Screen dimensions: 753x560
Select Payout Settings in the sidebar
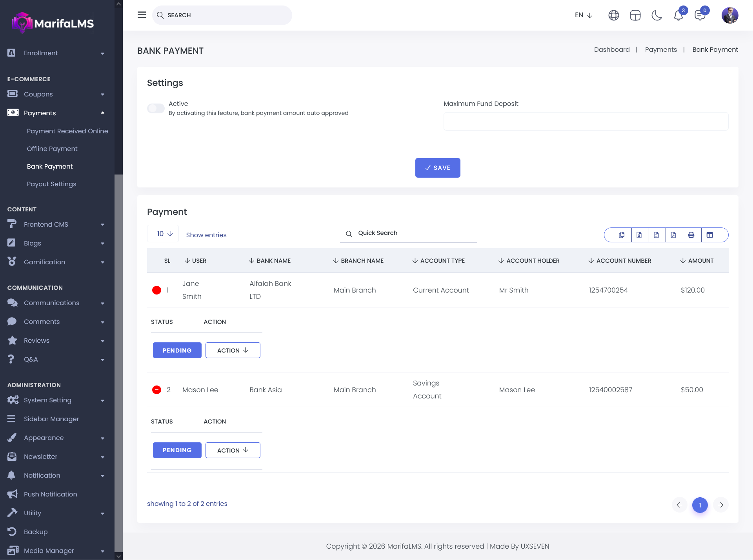[51, 184]
